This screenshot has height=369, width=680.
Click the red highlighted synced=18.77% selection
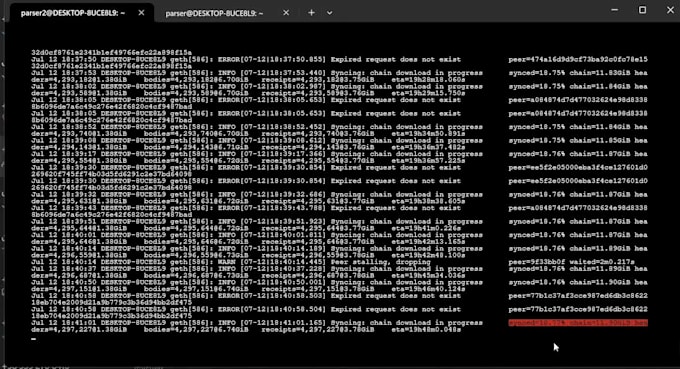click(578, 323)
